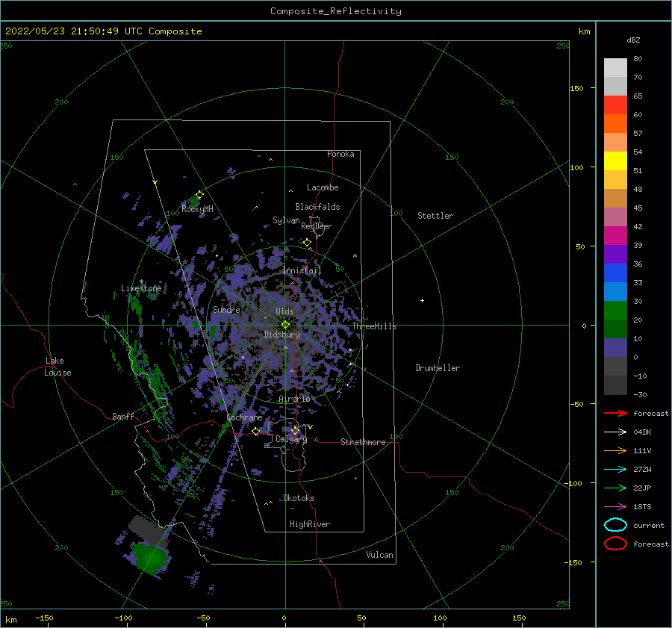Viewport: 672px width, 628px height.
Task: Click the white 04DK arrow in legend
Action: coord(615,432)
